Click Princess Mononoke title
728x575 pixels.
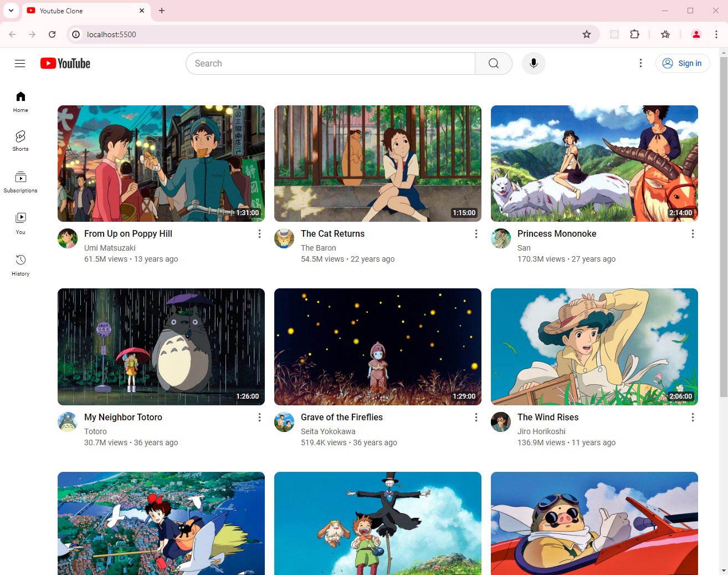click(x=557, y=234)
